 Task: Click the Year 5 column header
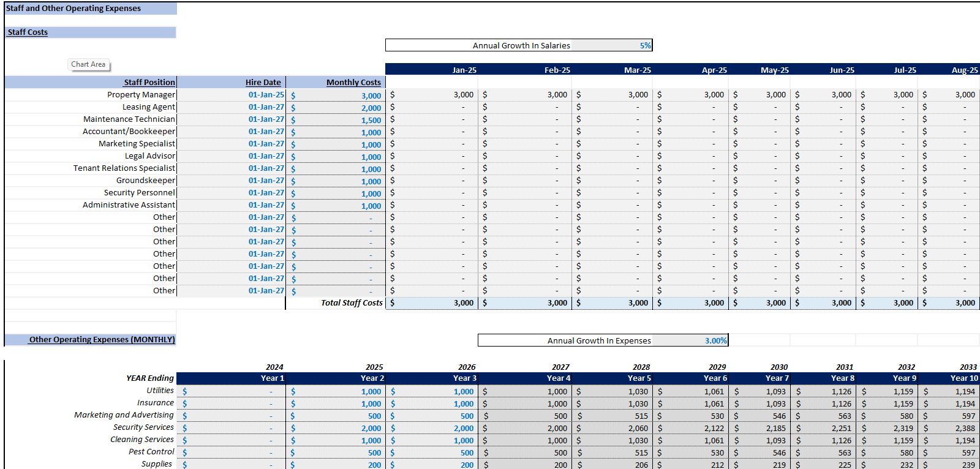(639, 378)
